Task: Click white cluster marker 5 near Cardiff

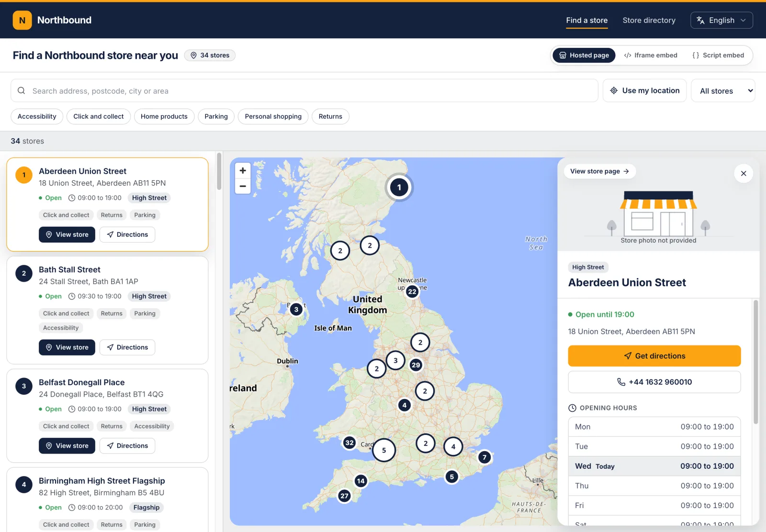Action: (384, 450)
